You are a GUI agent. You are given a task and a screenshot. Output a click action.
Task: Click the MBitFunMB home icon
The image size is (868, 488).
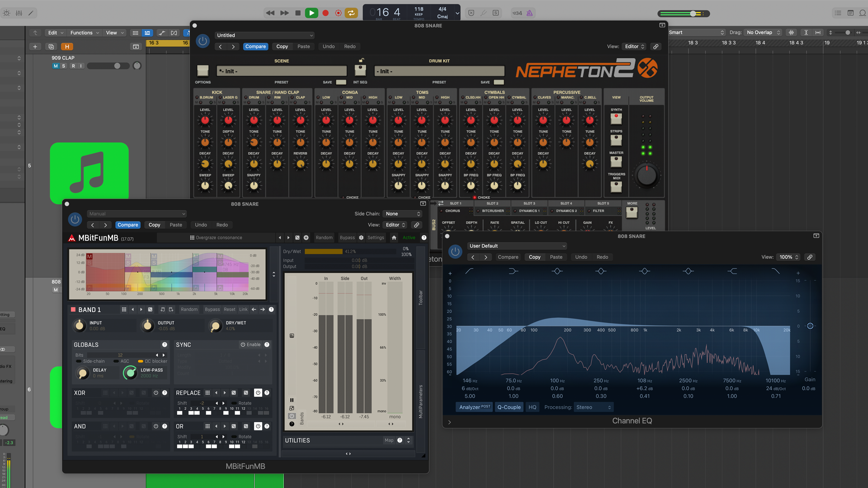point(394,238)
